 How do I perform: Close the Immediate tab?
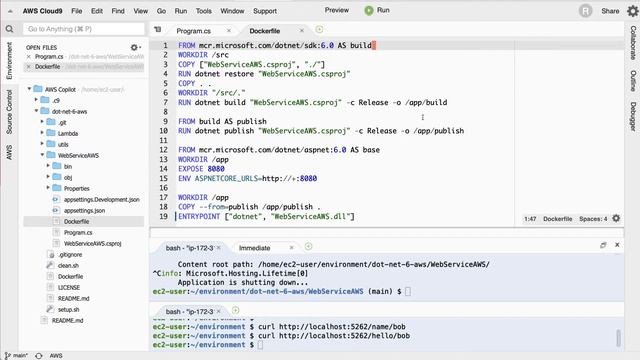[291, 247]
